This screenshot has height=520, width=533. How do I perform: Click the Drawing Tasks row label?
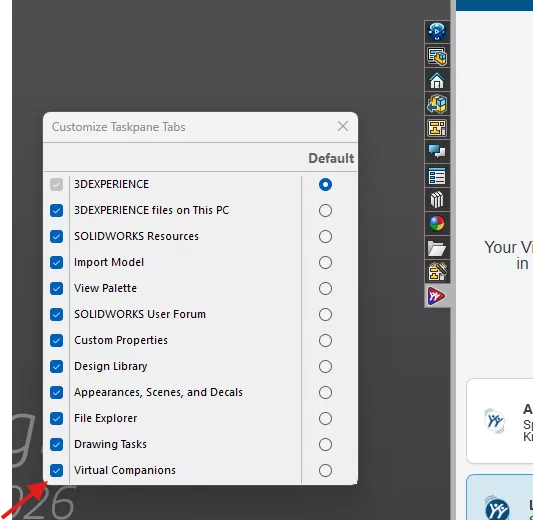[x=110, y=444]
